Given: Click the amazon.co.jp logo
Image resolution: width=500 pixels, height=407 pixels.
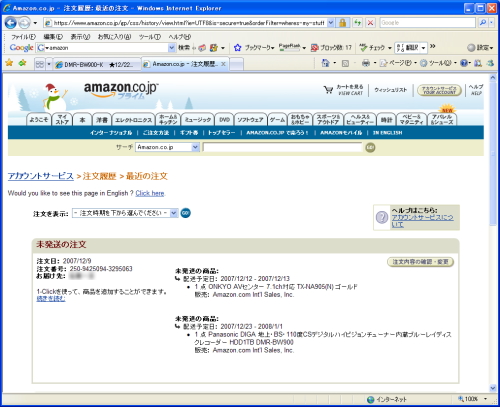Looking at the screenshot, I should point(121,90).
